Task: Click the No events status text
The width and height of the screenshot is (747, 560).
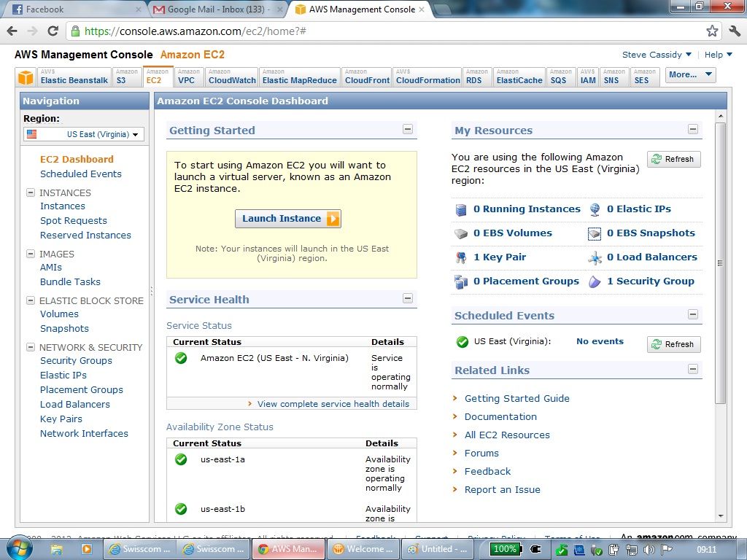Action: (x=600, y=341)
